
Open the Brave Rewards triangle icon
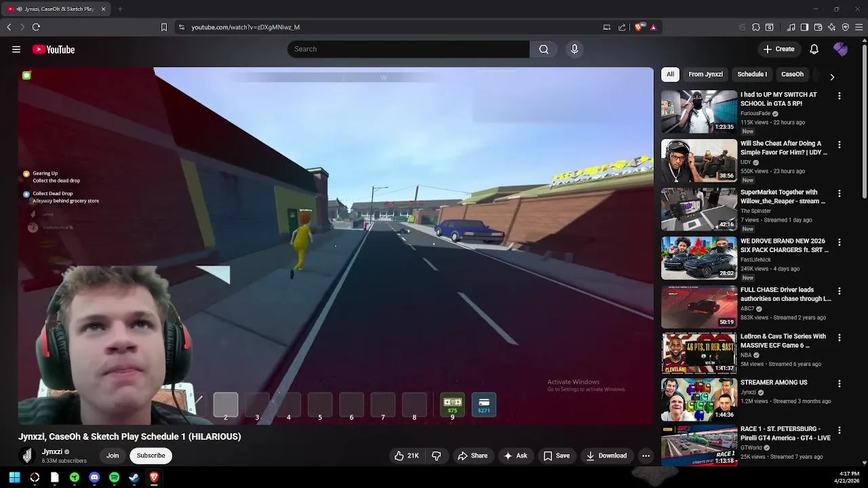coord(653,27)
